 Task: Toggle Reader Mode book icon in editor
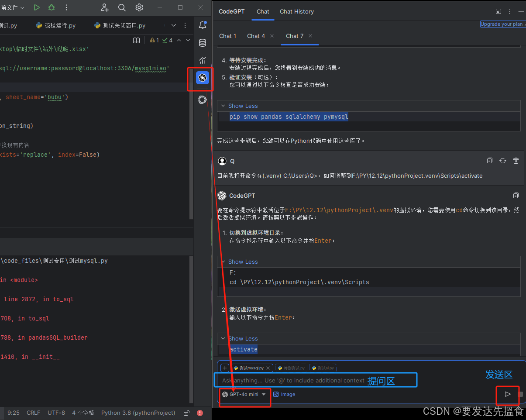136,40
